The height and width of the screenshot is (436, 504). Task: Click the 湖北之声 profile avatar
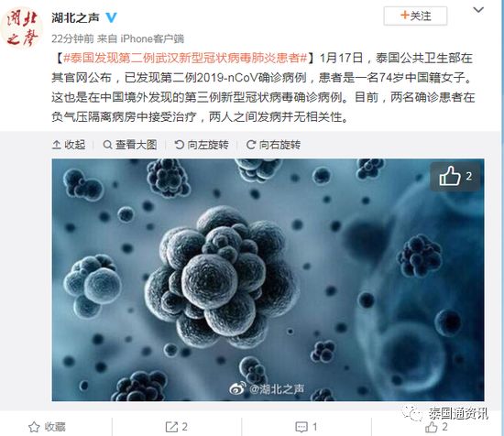tap(22, 28)
